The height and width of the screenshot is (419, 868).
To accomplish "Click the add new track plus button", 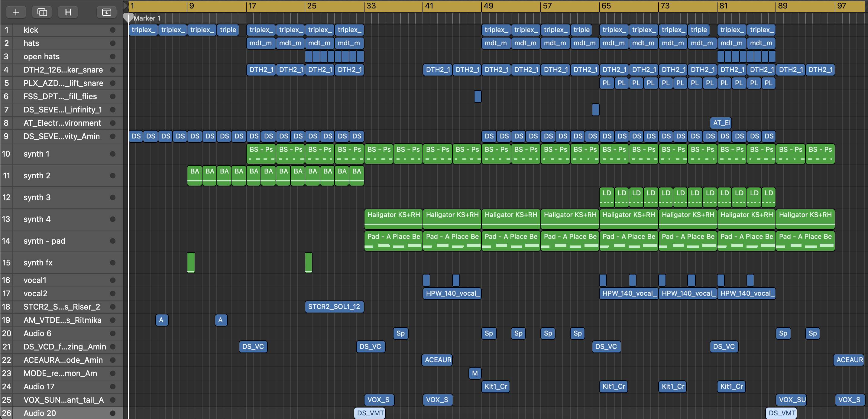I will pyautogui.click(x=15, y=12).
